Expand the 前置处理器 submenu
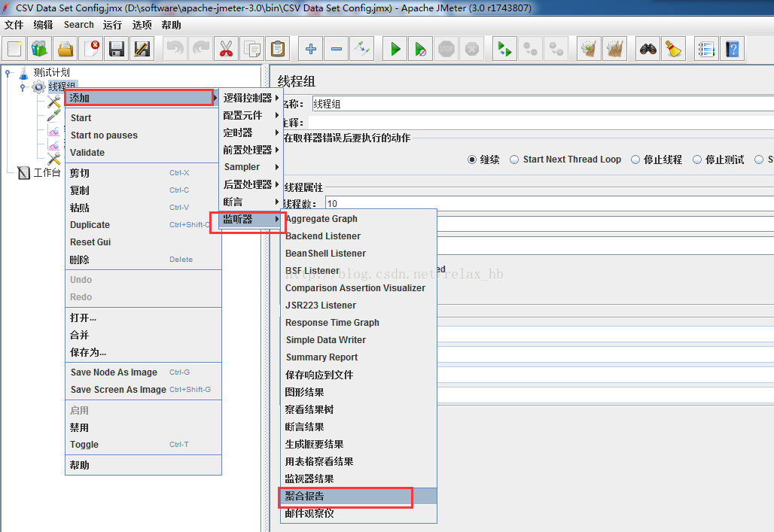 [x=251, y=150]
